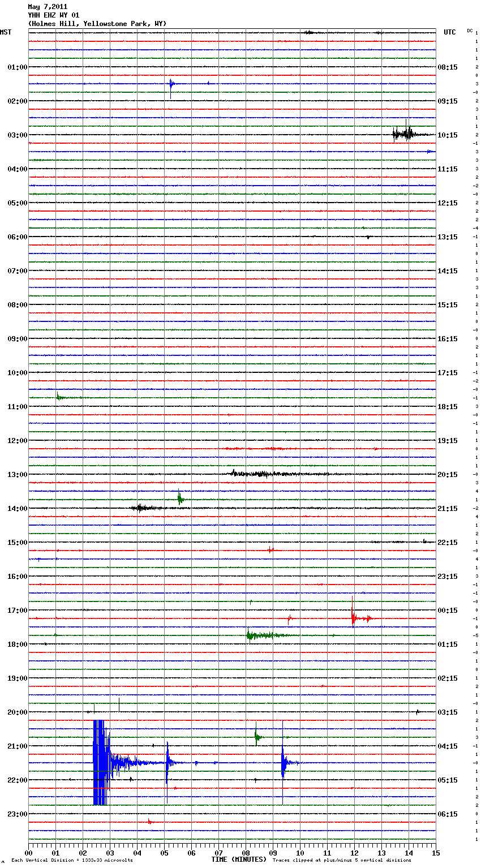
Task: Select the 11:00 MST time label
Action: coord(18,407)
